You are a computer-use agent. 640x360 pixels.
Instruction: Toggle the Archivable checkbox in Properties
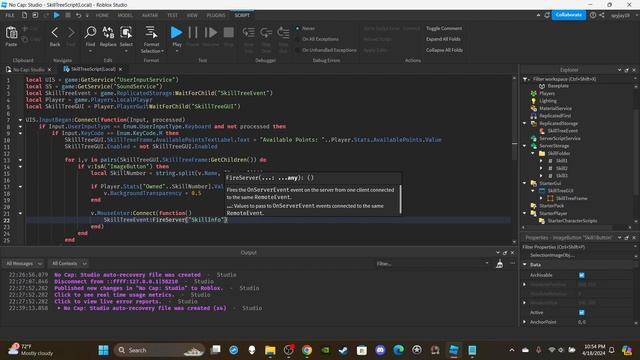pyautogui.click(x=582, y=275)
